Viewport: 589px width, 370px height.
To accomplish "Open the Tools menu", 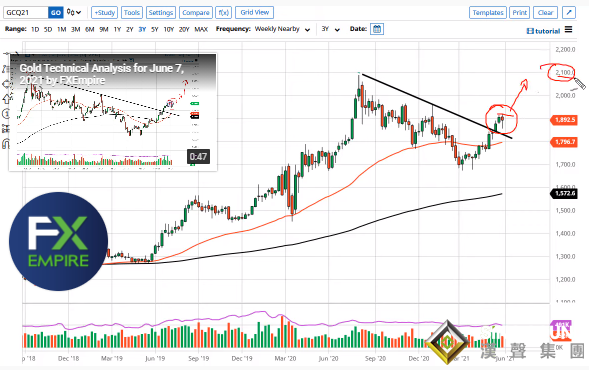I will click(132, 12).
